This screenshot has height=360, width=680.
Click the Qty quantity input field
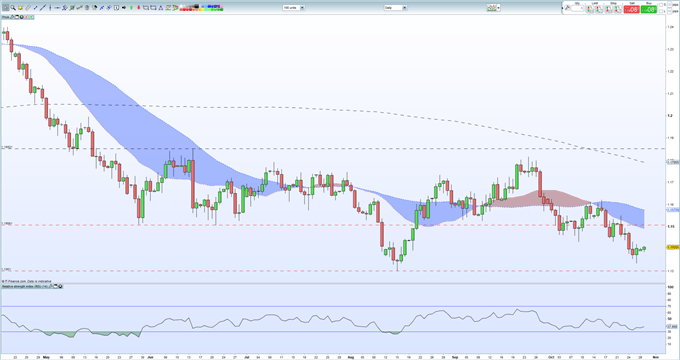(577, 8)
